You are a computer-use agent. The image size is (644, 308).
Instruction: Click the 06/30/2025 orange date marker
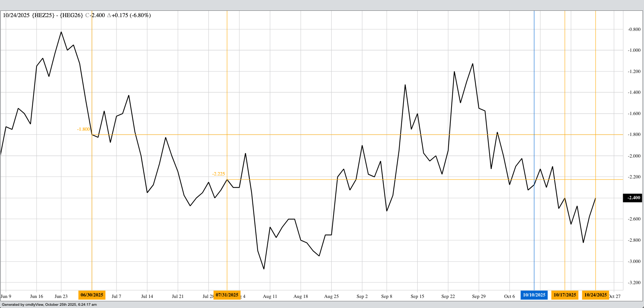point(92,295)
